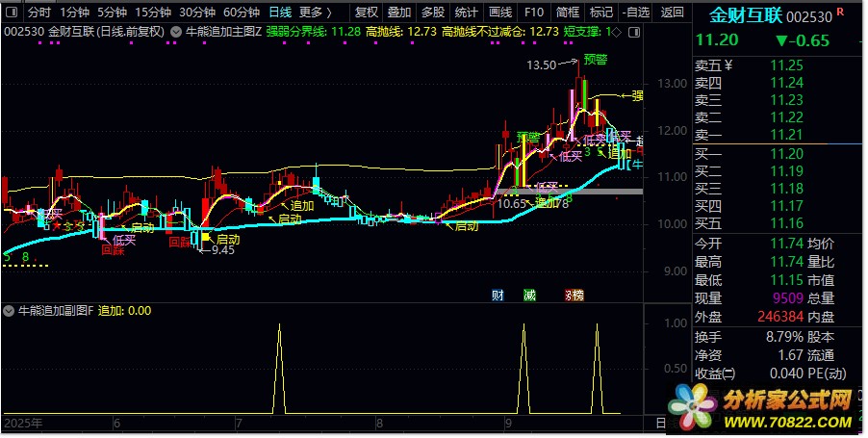Select the 日线 daily chart tab
Image resolution: width=868 pixels, height=438 pixels.
click(x=280, y=12)
